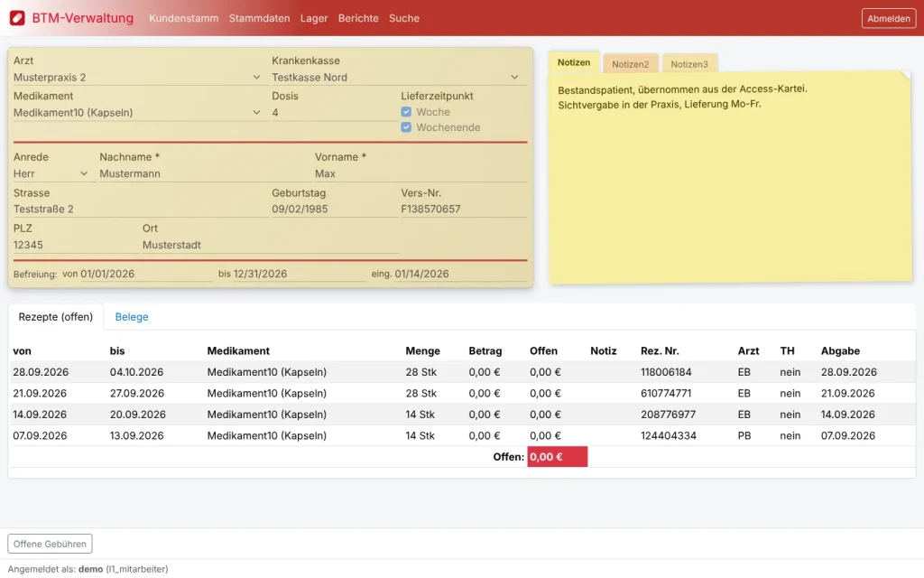The height and width of the screenshot is (578, 924).
Task: Click the Befreiung von date field
Action: (147, 274)
